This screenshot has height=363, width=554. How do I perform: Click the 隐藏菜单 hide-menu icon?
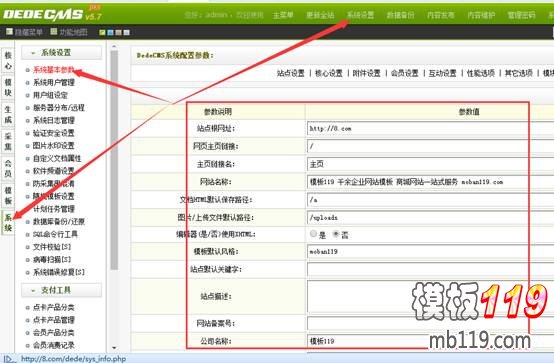coord(10,32)
